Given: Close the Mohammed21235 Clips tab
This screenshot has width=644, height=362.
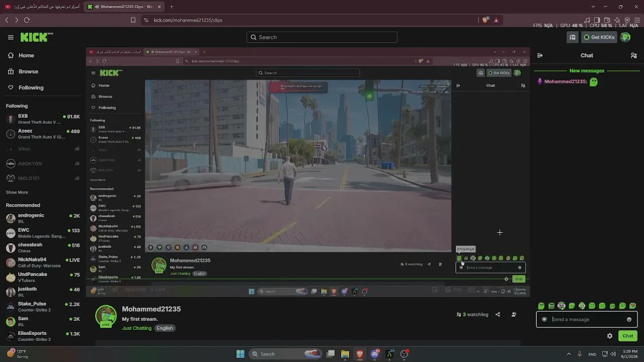Looking at the screenshot, I should (x=159, y=7).
